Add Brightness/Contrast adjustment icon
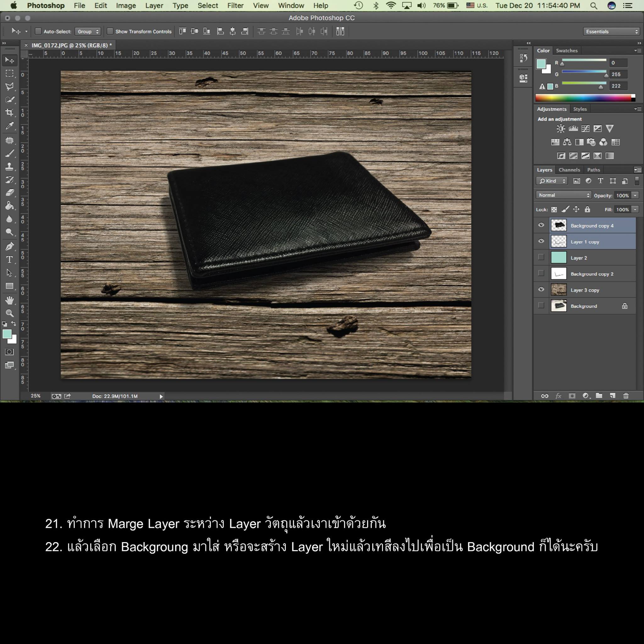The height and width of the screenshot is (644, 644). (x=561, y=129)
